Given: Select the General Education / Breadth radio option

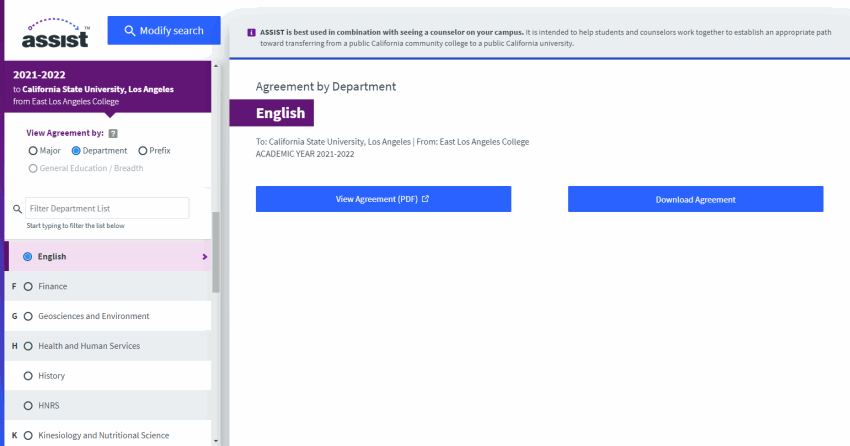Looking at the screenshot, I should point(33,169).
